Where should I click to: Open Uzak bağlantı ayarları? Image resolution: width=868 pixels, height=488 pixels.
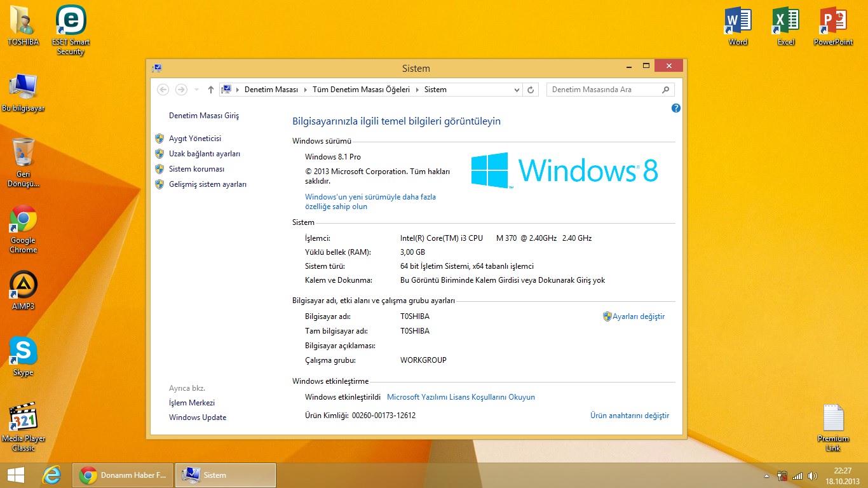[x=205, y=154]
